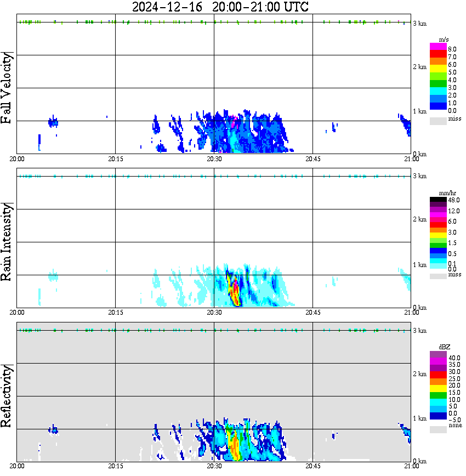Click the '2 km' label beside Reflectivity plot

pos(420,374)
